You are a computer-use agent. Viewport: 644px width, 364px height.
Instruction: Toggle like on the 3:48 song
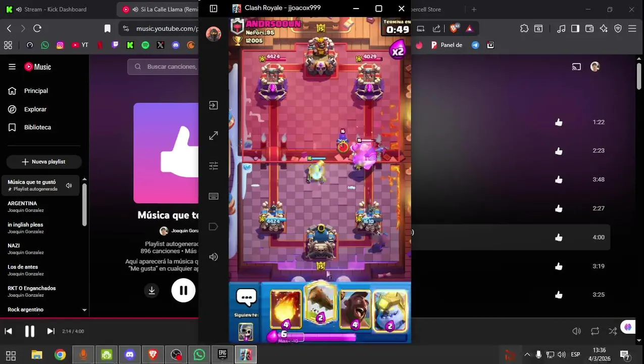[x=559, y=179]
